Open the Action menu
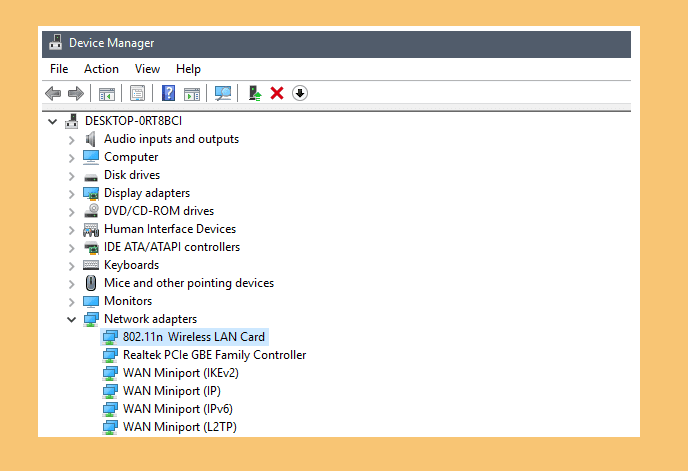Viewport: 688px width, 471px height. 101,69
